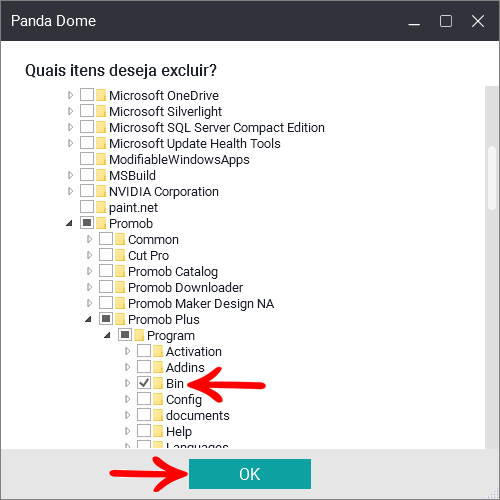
Task: Click the documents folder icon
Action: [158, 415]
